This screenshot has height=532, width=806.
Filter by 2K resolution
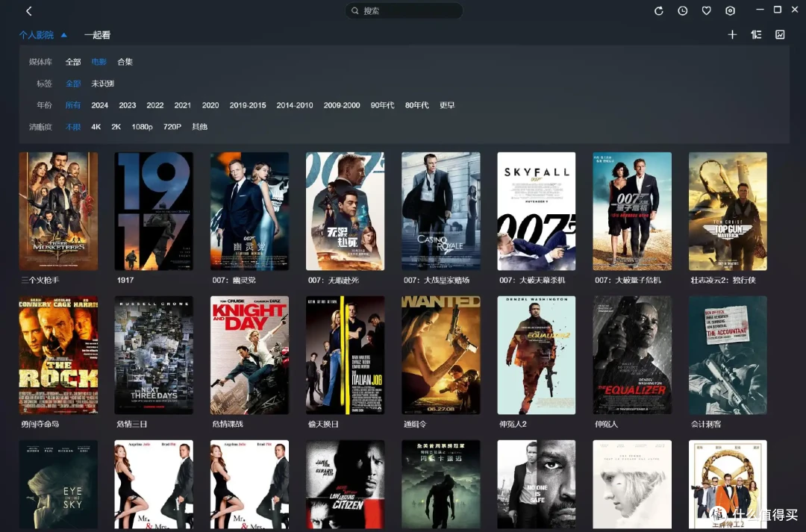pyautogui.click(x=116, y=126)
